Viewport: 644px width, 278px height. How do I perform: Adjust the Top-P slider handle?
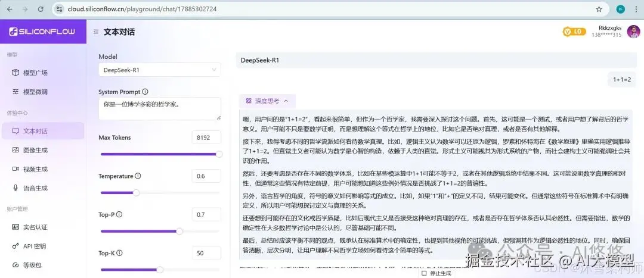[179, 231]
